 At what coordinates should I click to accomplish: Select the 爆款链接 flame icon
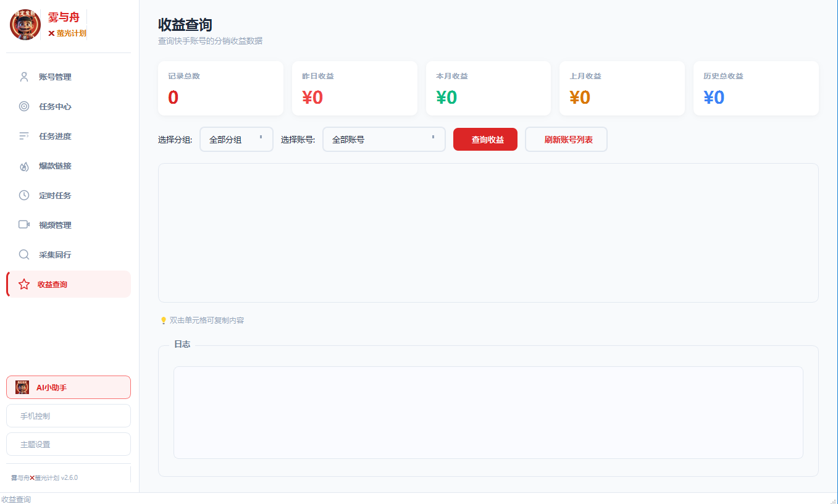click(x=23, y=166)
